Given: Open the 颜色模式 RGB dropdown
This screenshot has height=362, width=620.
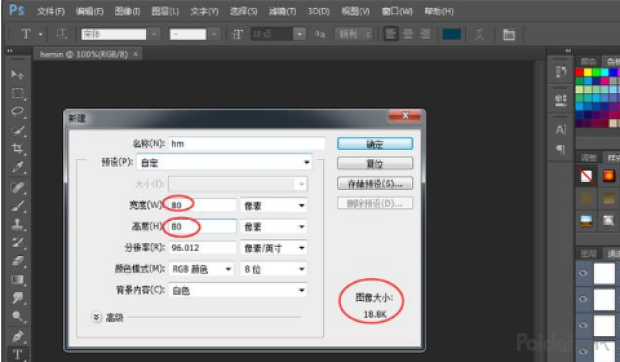Looking at the screenshot, I should click(201, 269).
